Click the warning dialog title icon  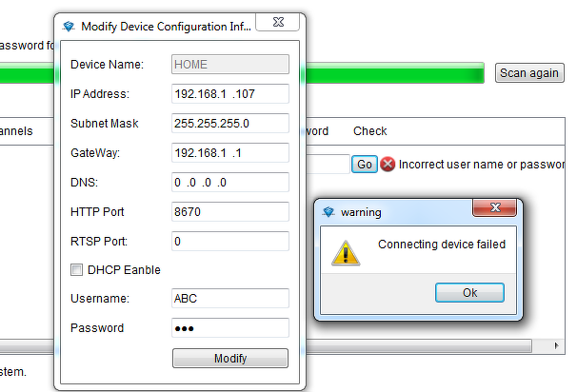click(x=328, y=212)
